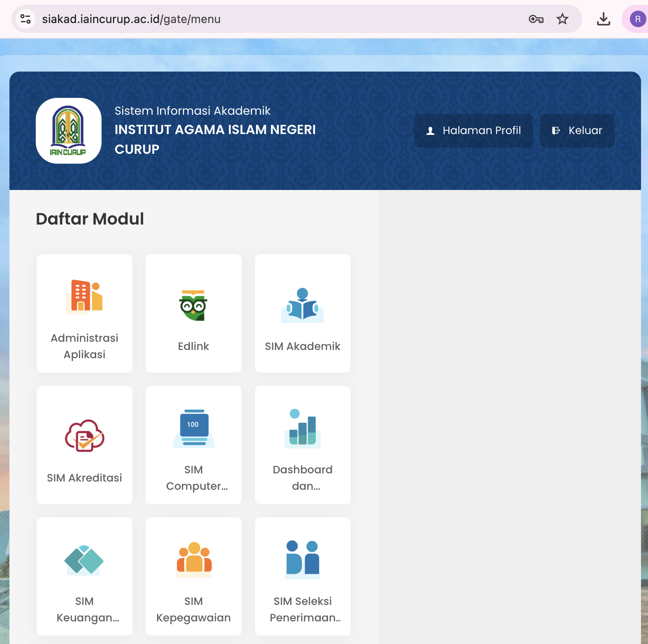Open browser downloads icon

[603, 19]
